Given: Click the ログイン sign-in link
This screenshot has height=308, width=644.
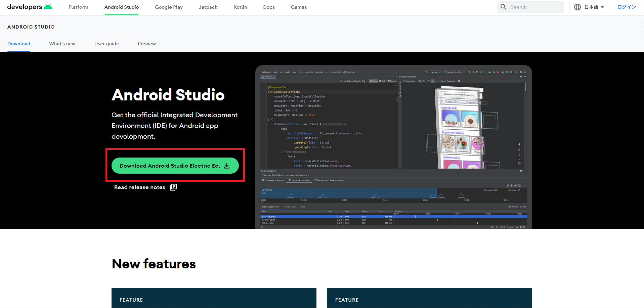Looking at the screenshot, I should 627,7.
